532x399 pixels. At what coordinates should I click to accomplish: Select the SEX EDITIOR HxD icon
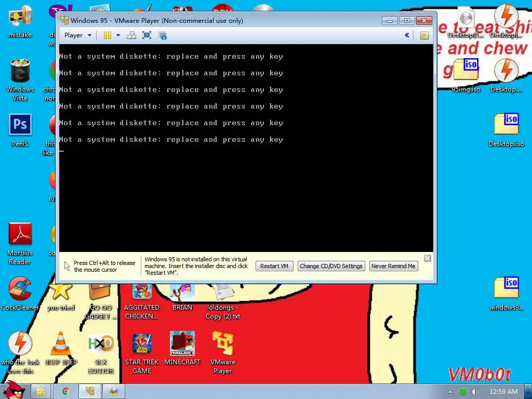pos(101,353)
